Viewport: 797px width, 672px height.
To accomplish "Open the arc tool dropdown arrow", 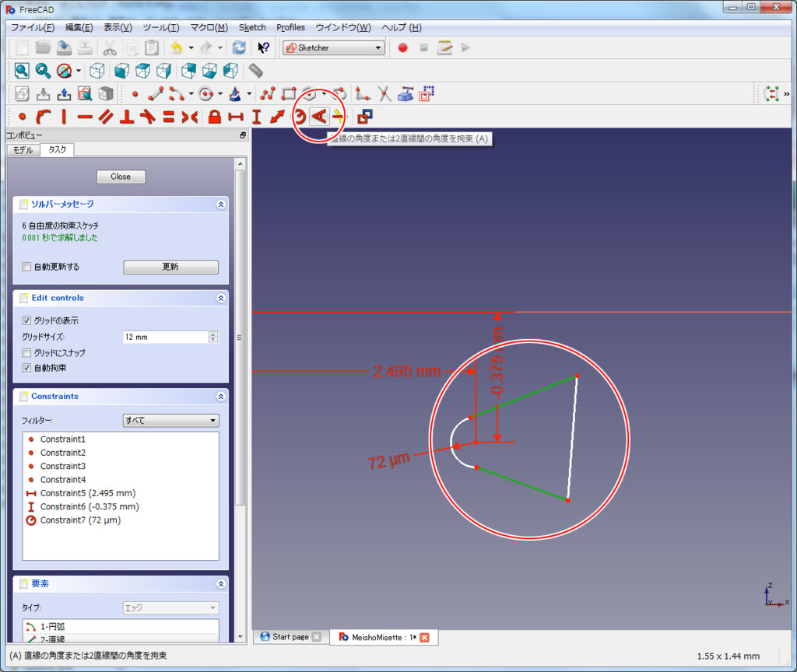I will [191, 94].
